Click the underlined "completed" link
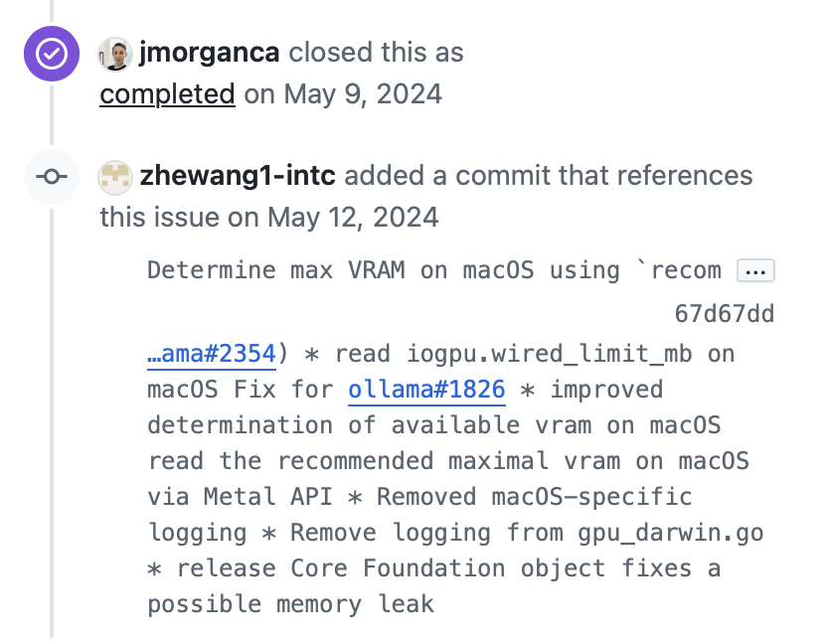This screenshot has height=644, width=827. (x=167, y=94)
